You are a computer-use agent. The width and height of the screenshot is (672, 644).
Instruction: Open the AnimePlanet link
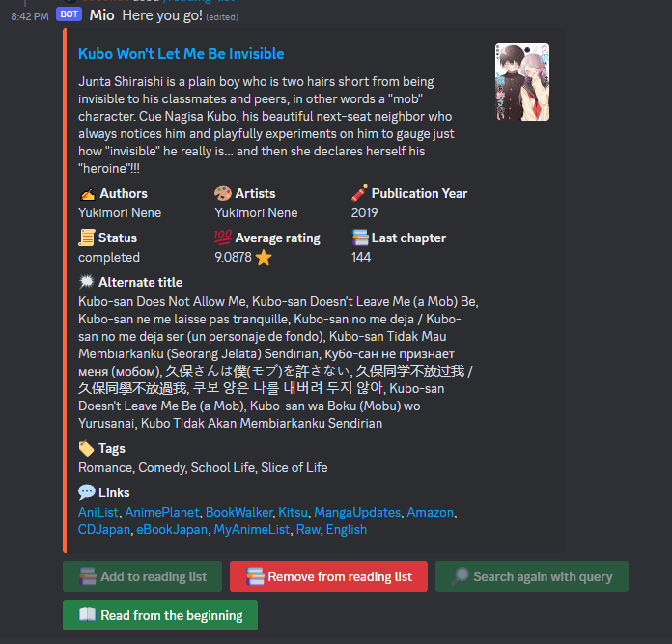coord(162,512)
